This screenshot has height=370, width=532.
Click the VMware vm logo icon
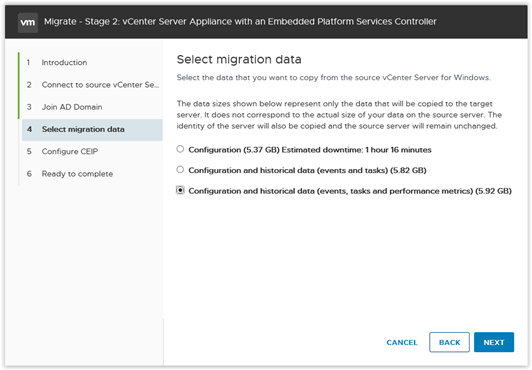27,22
